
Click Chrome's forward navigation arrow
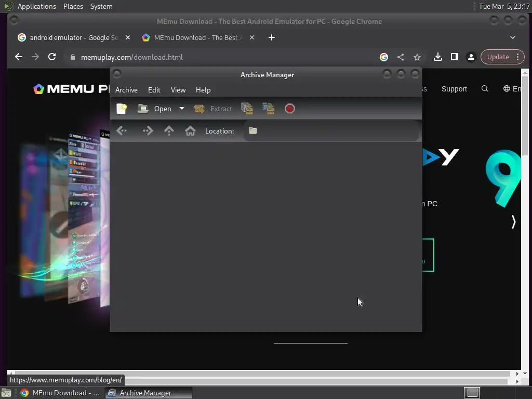click(35, 57)
